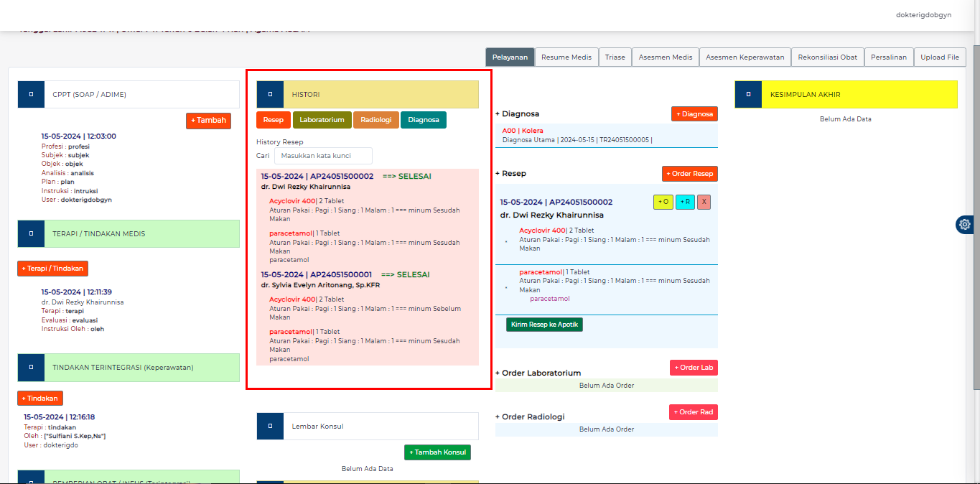Delete prescription AP24051500002 using the X button
Screen dimensions: 980x484
coord(703,202)
